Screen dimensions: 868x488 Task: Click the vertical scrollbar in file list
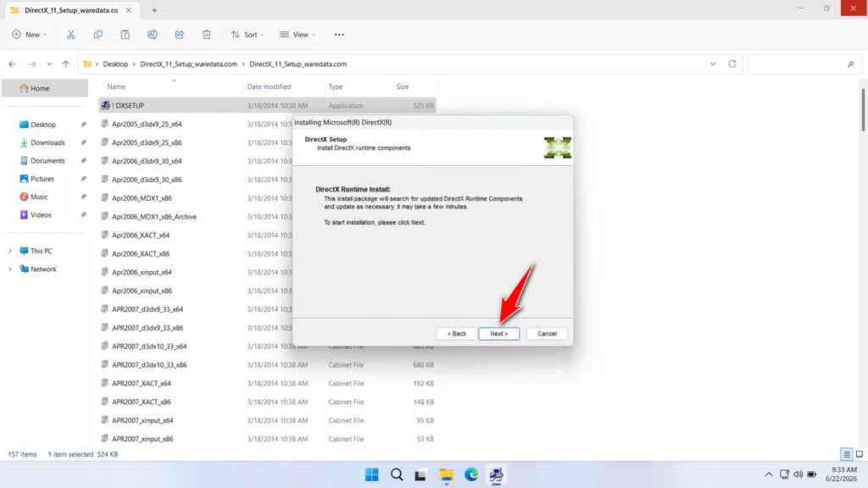[x=863, y=109]
